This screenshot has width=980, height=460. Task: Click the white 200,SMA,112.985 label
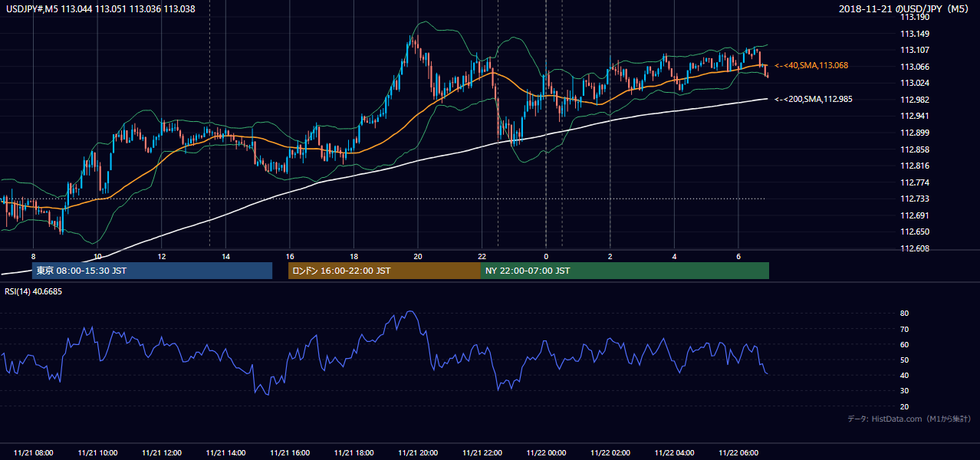tap(813, 99)
